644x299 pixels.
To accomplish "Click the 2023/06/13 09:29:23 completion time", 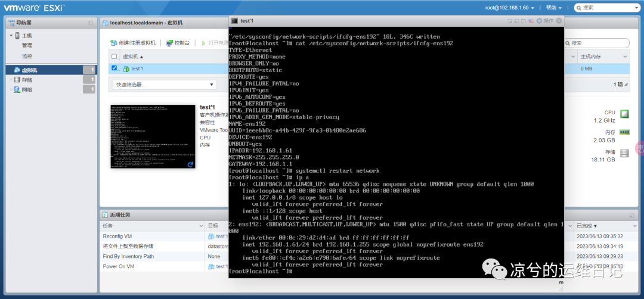I will [600, 256].
